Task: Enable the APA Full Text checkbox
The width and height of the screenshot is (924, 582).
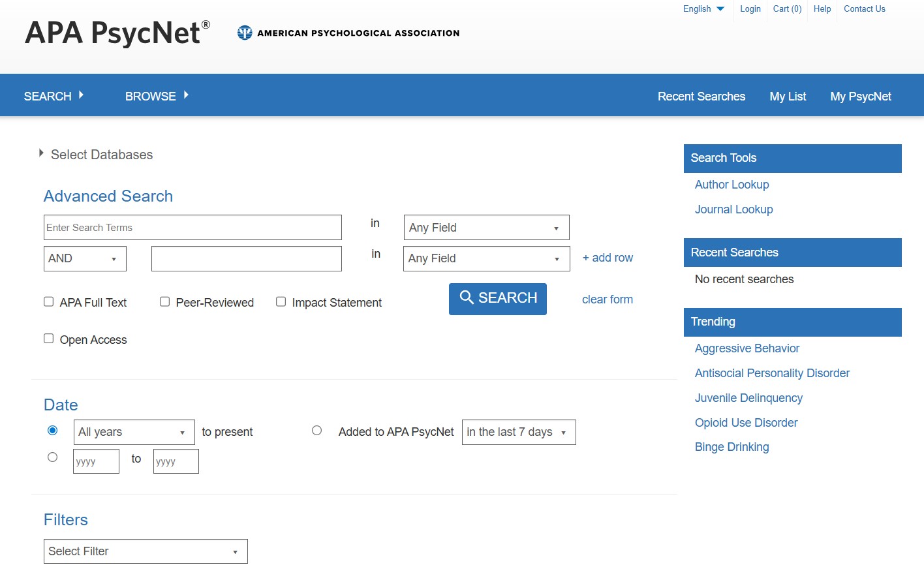Action: tap(48, 301)
